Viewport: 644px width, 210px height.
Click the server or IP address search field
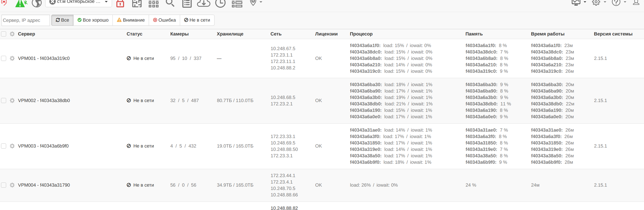(x=26, y=20)
